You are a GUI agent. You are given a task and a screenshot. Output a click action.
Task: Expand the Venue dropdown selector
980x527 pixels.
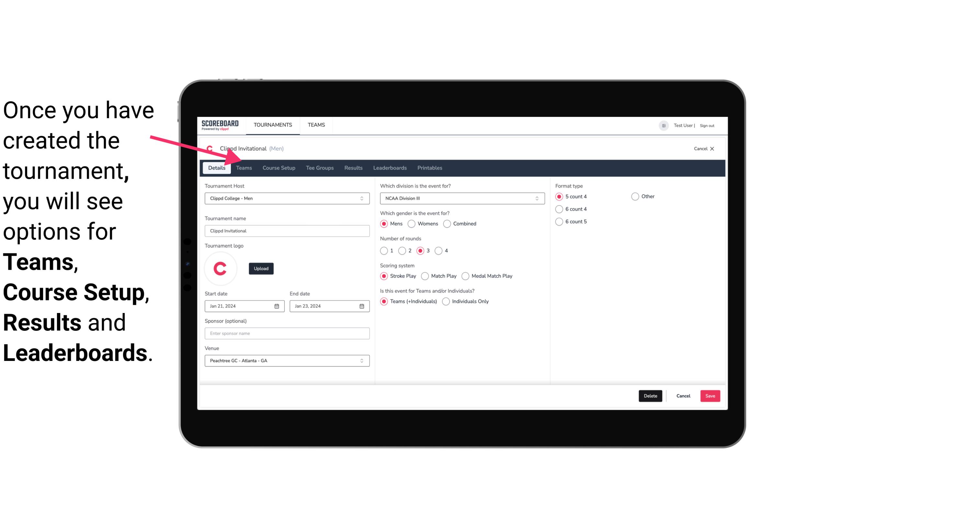click(x=362, y=360)
